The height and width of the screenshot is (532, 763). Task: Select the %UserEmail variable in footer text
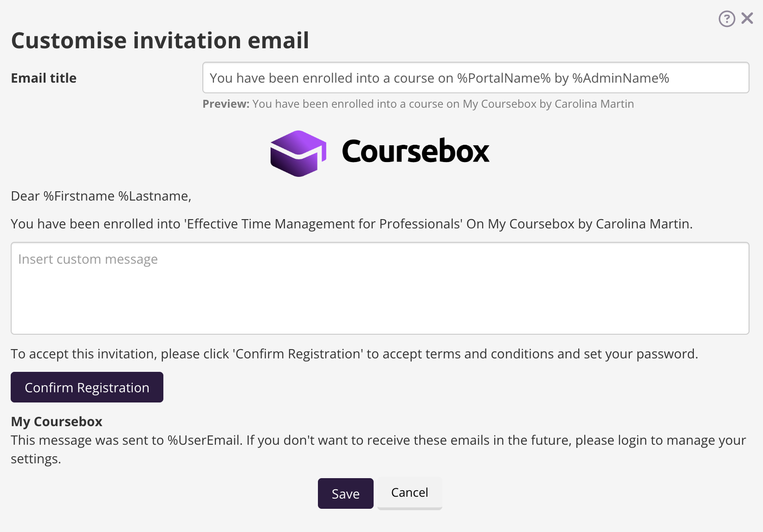tap(204, 440)
